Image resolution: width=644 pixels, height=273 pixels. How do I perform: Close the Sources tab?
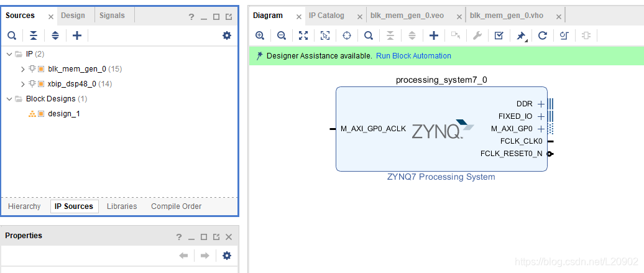coord(51,17)
